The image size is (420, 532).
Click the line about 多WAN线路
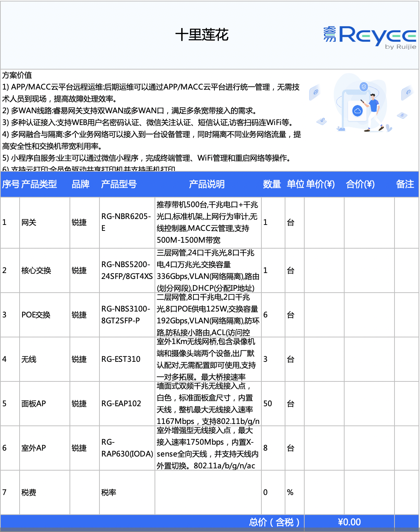(129, 111)
